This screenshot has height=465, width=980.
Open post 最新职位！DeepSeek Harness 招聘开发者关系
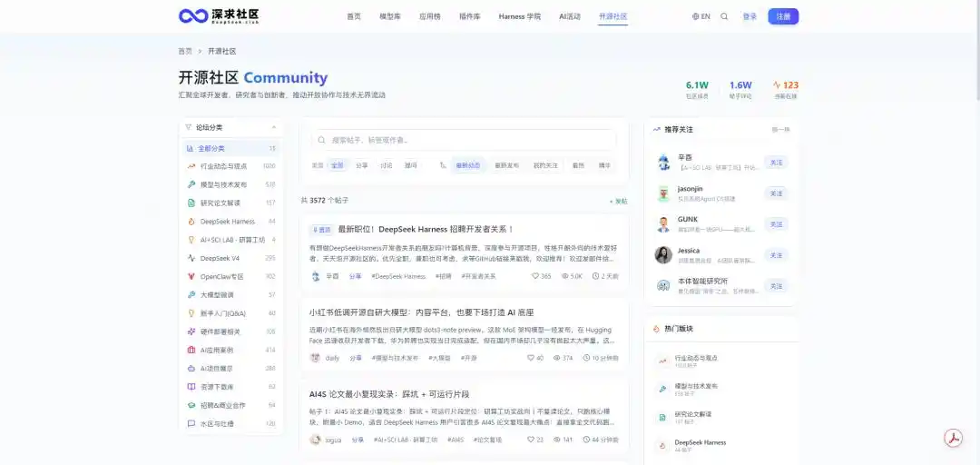pyautogui.click(x=426, y=230)
